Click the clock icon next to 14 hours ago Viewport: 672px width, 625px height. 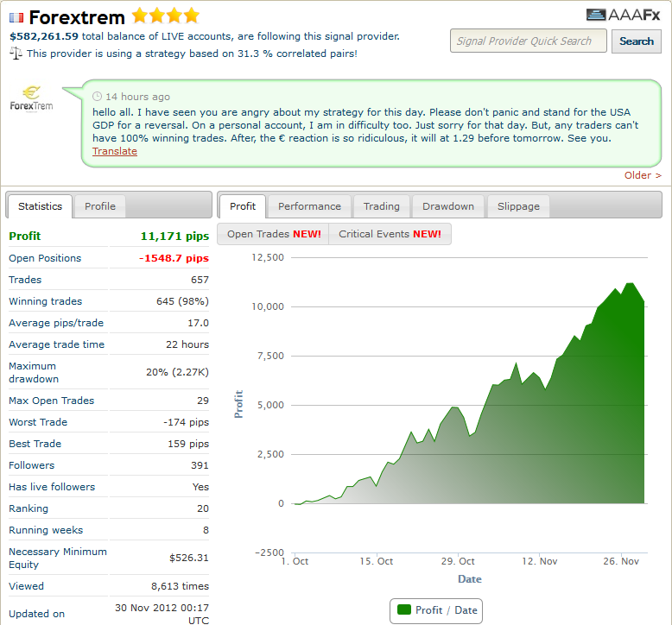(x=98, y=97)
